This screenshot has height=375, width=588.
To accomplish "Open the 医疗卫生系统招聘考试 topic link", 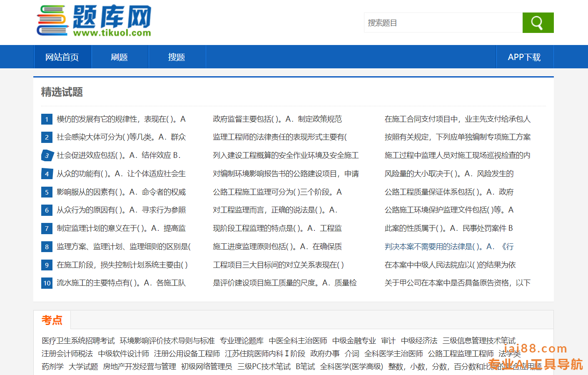I will (x=78, y=341).
